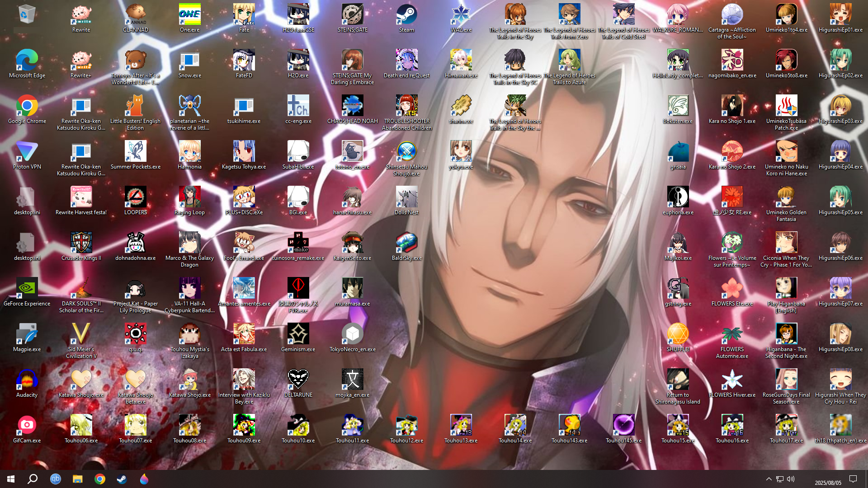This screenshot has height=488, width=868.
Task: Open Crusader Kings II shortcut
Action: pos(81,246)
